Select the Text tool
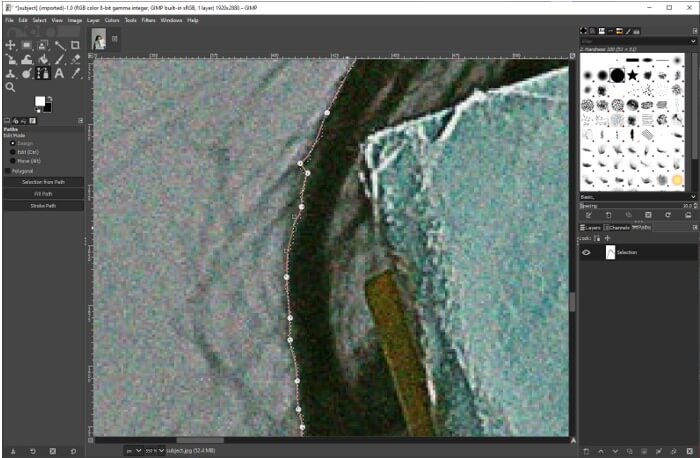The image size is (700, 458). [59, 74]
